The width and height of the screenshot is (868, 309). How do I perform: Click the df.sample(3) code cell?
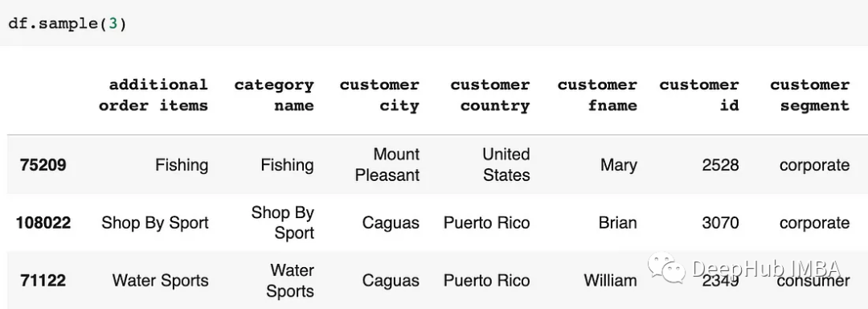pyautogui.click(x=434, y=23)
